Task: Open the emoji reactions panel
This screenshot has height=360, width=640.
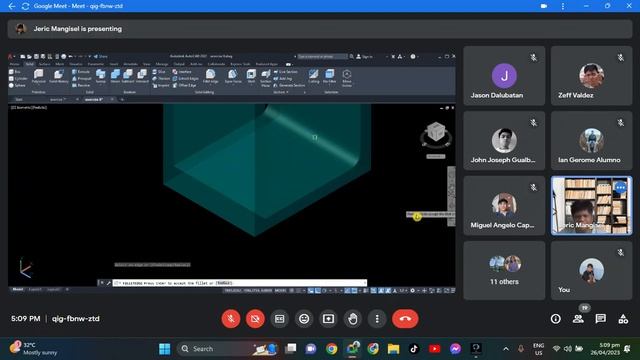Action: click(304, 318)
